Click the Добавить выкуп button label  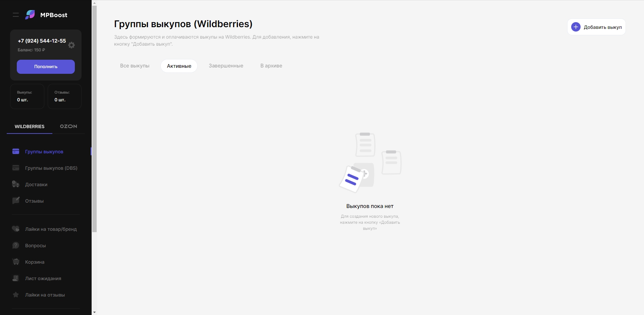click(x=603, y=27)
